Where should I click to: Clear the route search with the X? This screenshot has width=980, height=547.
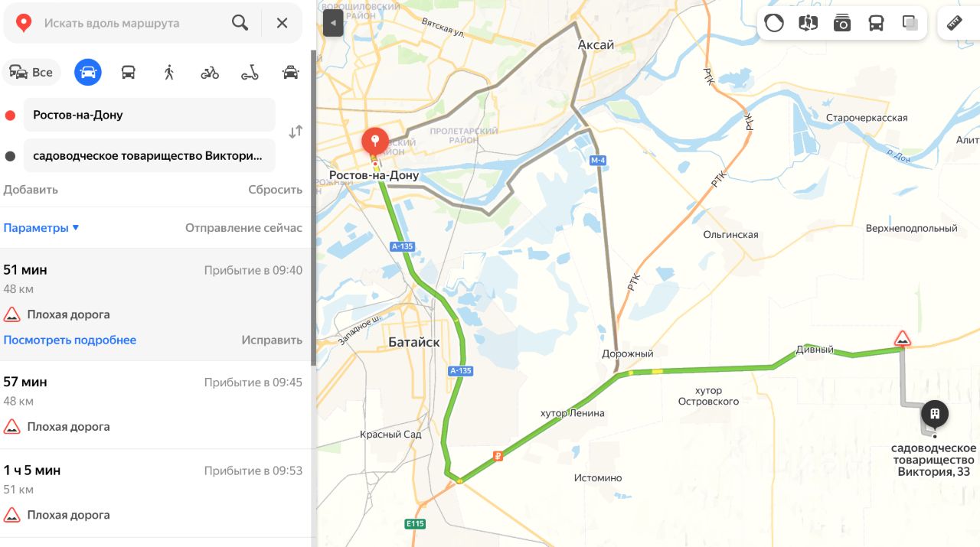point(282,23)
